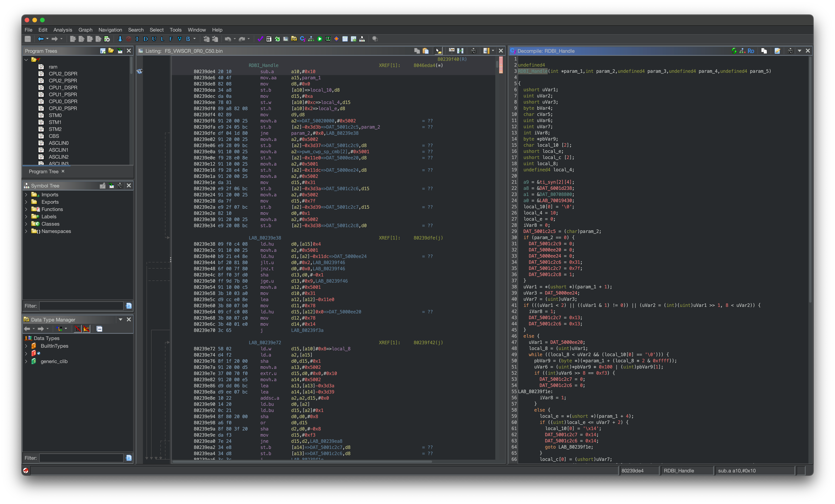This screenshot has width=835, height=504.
Task: Click the 'U' next undefined navigation icon
Action: [154, 39]
